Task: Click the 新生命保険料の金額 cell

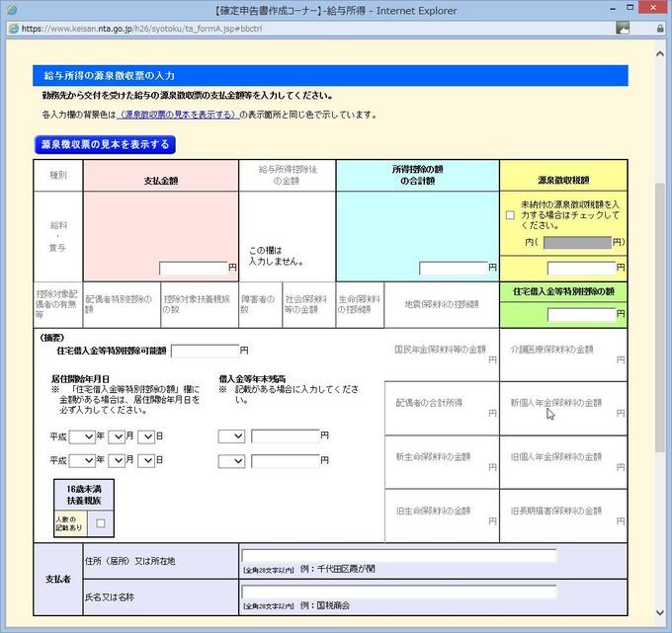Action: (442, 462)
